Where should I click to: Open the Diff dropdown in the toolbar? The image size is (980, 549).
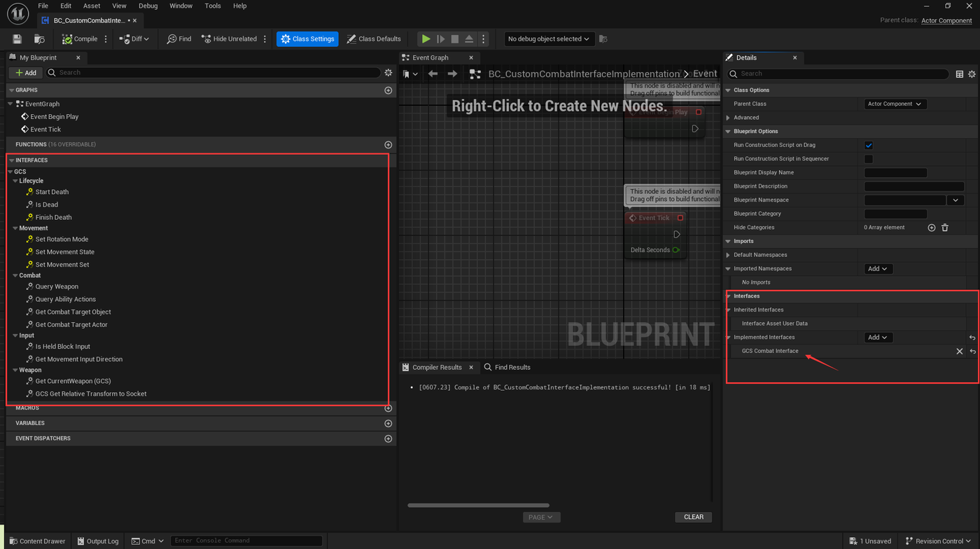pos(134,39)
